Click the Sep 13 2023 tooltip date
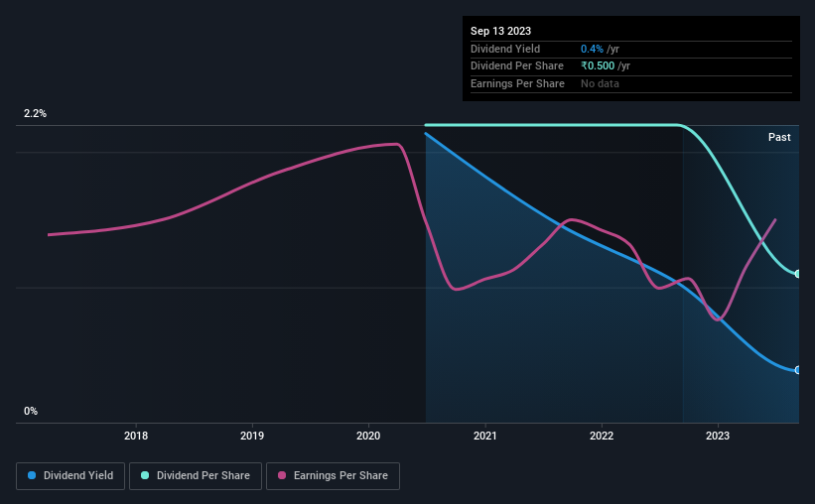The width and height of the screenshot is (815, 504). pyautogui.click(x=500, y=31)
